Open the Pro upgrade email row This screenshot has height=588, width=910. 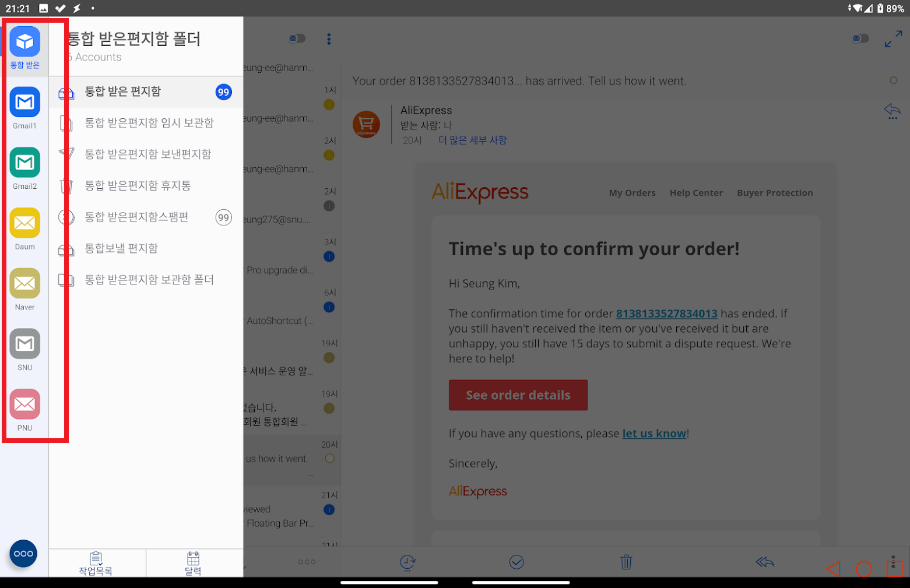292,258
